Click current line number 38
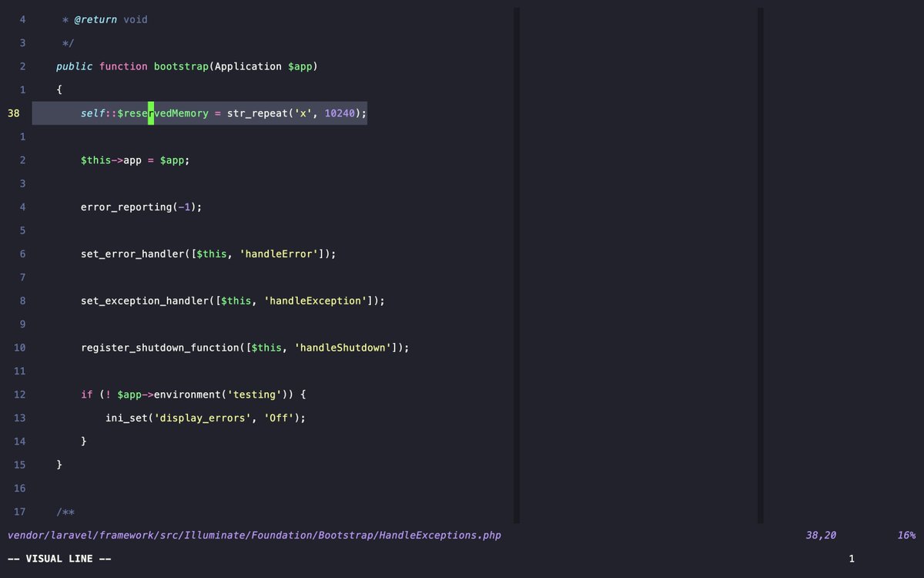924x578 pixels. click(x=14, y=113)
